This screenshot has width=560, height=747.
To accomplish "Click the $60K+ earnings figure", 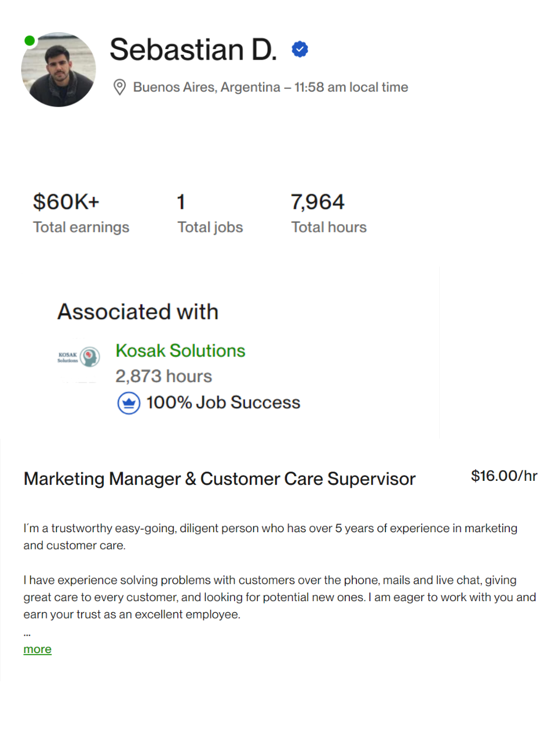I will pyautogui.click(x=66, y=202).
